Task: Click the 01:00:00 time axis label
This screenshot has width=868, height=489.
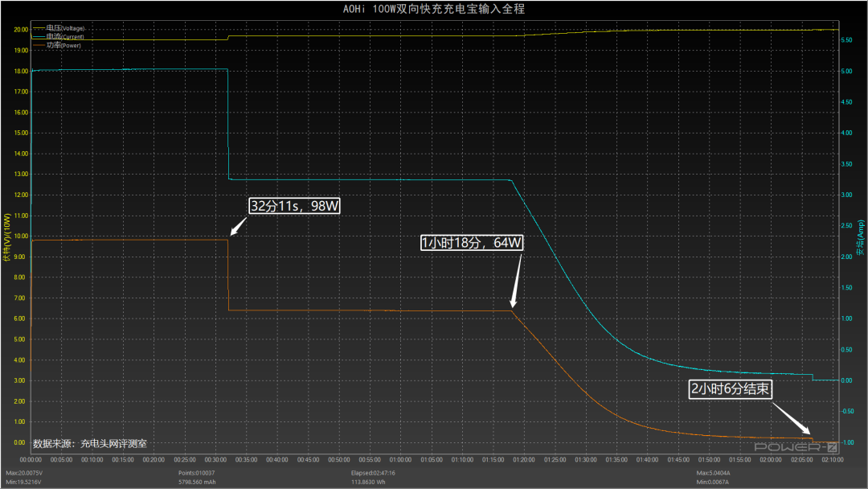Action: point(401,460)
